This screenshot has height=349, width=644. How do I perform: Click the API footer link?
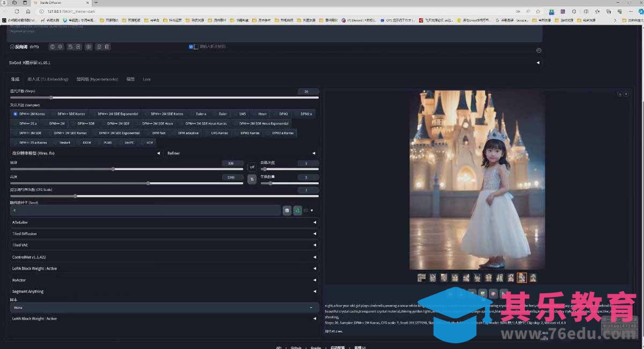pos(279,347)
